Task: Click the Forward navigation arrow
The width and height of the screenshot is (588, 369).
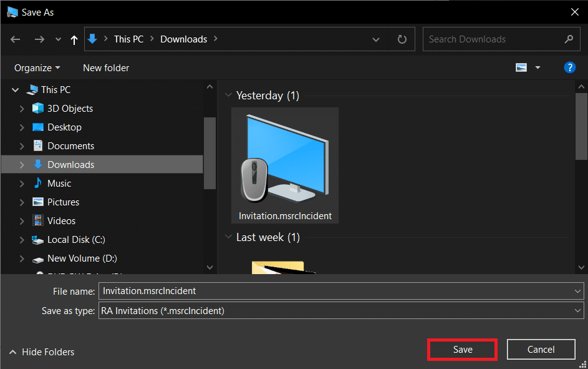Action: pyautogui.click(x=39, y=39)
